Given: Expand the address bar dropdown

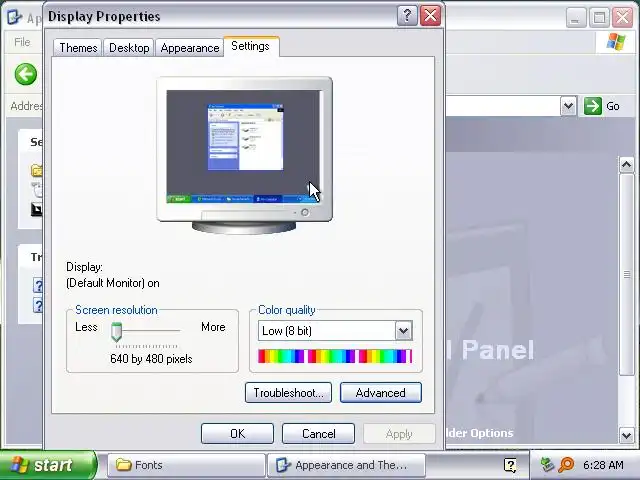Looking at the screenshot, I should [569, 106].
